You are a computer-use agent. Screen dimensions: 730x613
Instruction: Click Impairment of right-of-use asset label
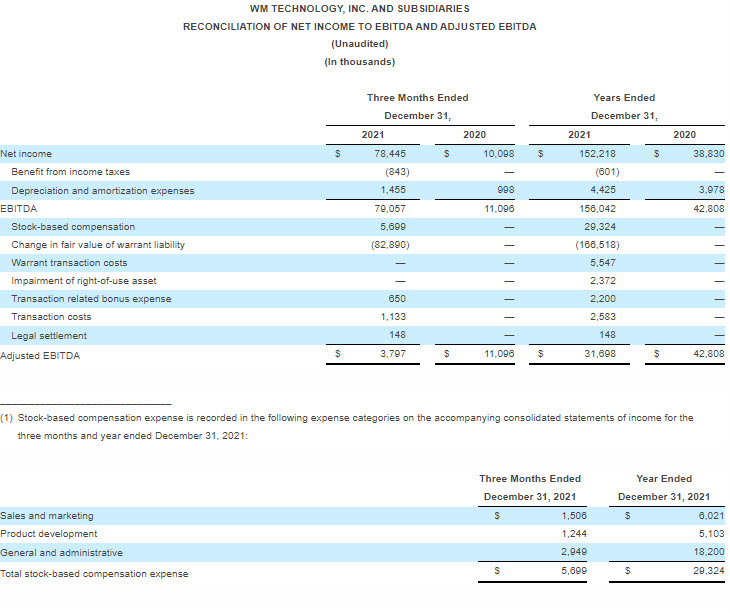coord(84,281)
